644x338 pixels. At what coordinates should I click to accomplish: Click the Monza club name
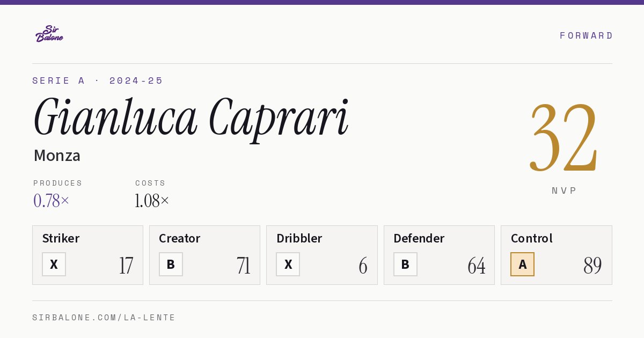[57, 156]
